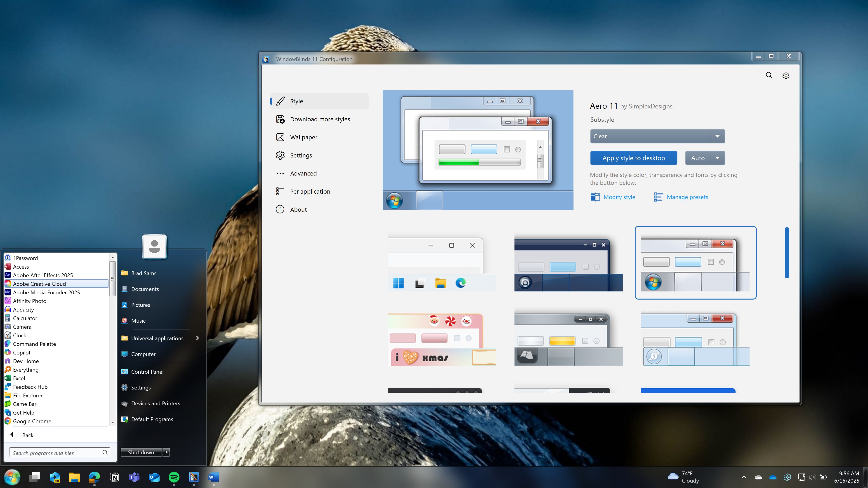Click the Manage presets link
Screen dimensions: 868x488
pos(681,197)
